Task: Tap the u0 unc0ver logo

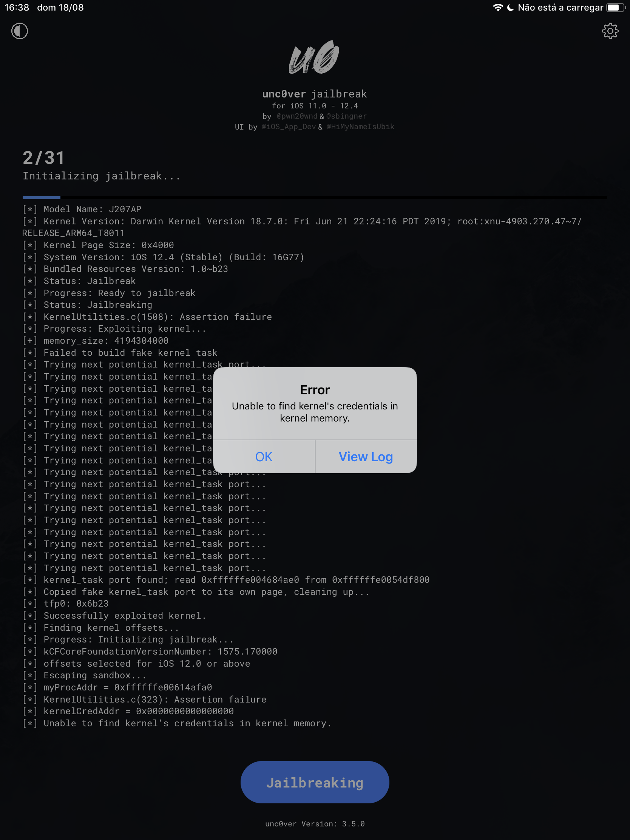Action: (314, 57)
